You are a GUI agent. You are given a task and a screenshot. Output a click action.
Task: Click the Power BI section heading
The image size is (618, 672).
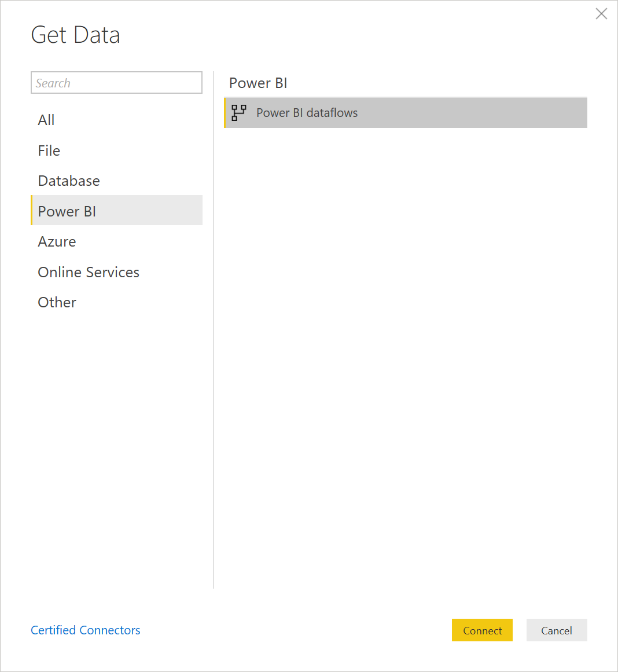[x=258, y=83]
